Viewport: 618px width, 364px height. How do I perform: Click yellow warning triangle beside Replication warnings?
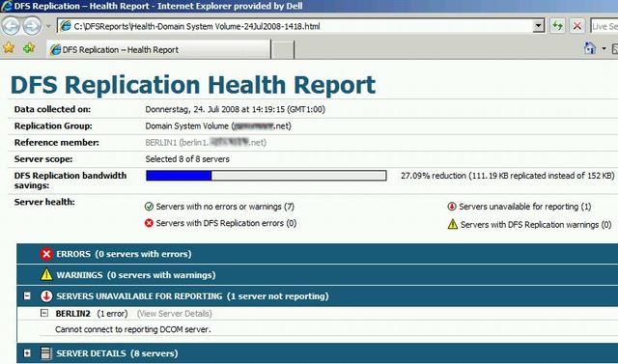pos(453,224)
